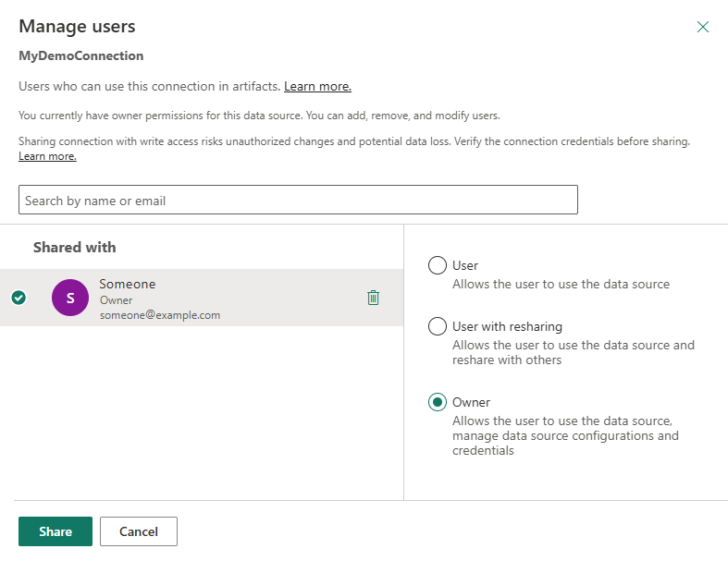Click the Owner role text under Someone
Image resolution: width=728 pixels, height=561 pixels.
click(x=116, y=300)
